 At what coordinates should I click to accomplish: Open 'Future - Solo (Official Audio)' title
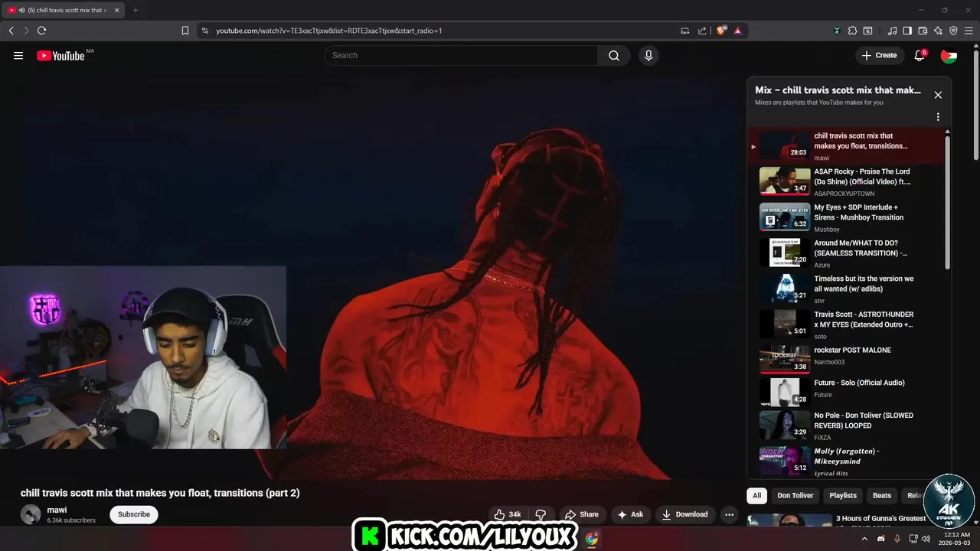coord(859,383)
